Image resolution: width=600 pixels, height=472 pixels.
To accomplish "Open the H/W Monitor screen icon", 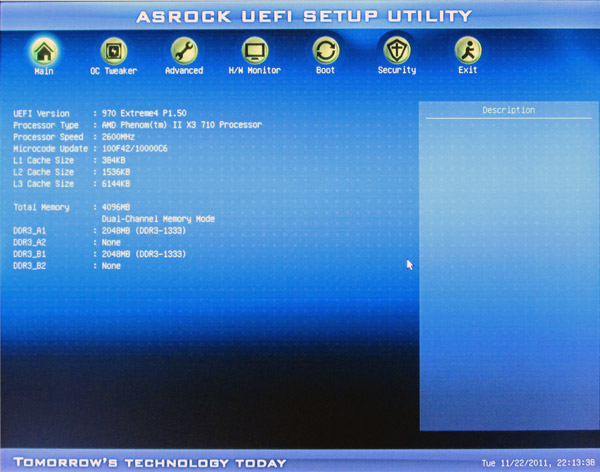I will click(255, 50).
